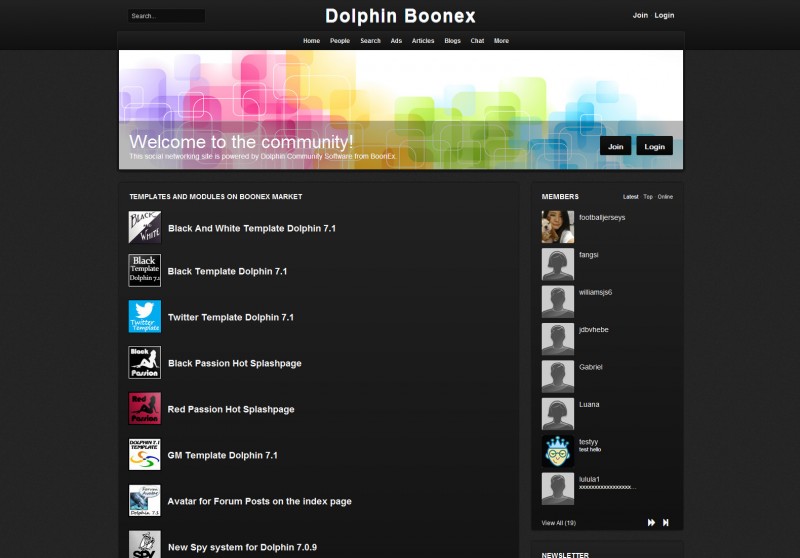Open Black Template Dolphin 7.1 title link
The height and width of the screenshot is (558, 800).
[x=228, y=271]
